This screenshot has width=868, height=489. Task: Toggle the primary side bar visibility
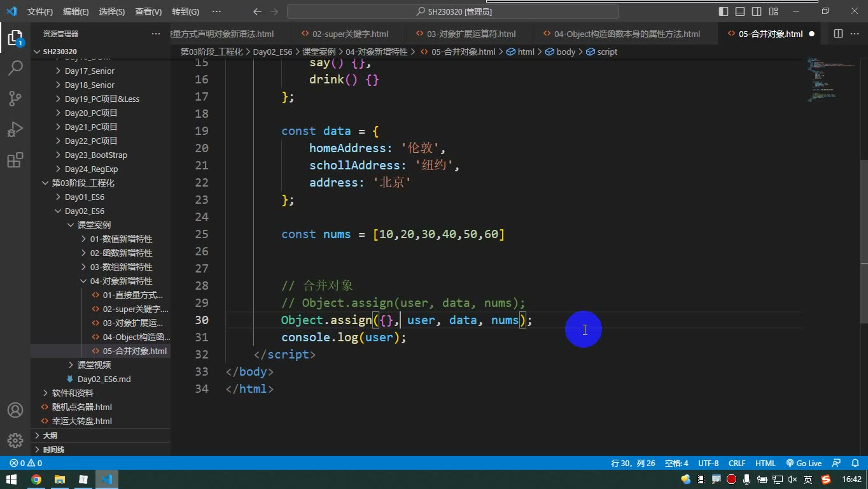(x=724, y=11)
